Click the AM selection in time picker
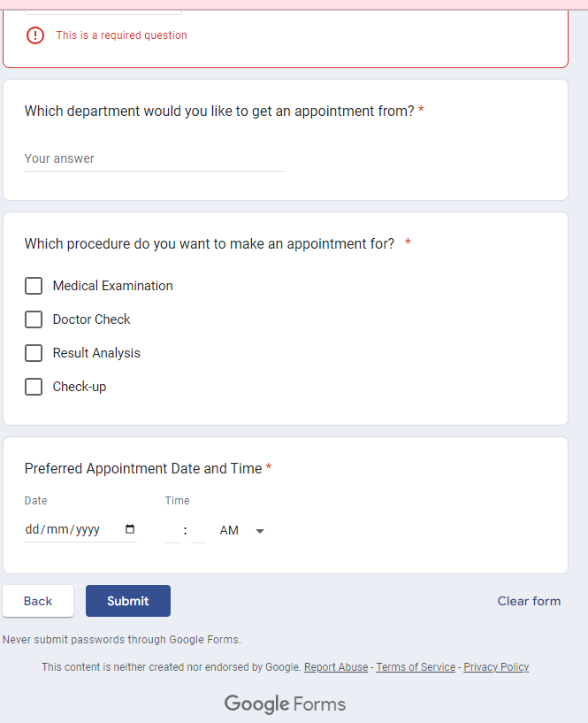Viewport: 588px width, 723px height. click(230, 531)
